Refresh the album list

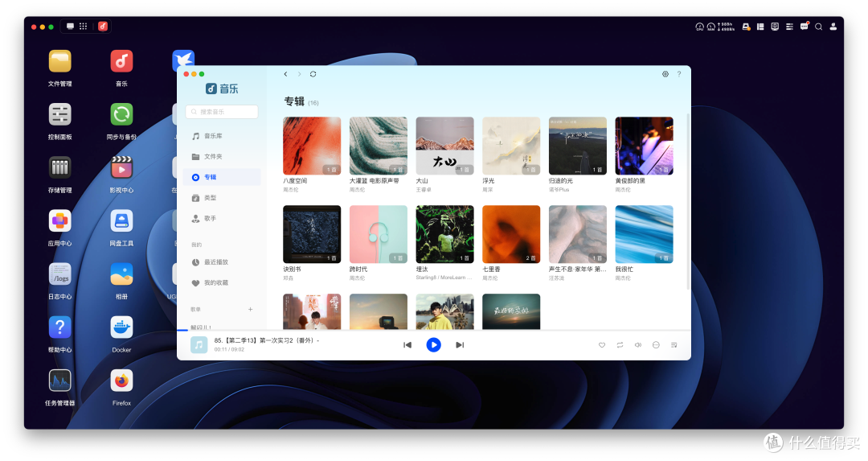pyautogui.click(x=313, y=74)
